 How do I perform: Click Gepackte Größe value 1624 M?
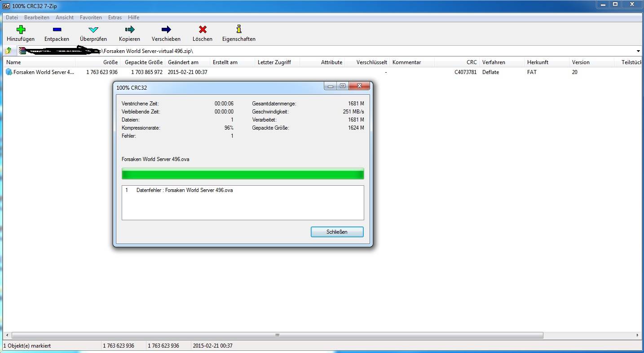click(356, 128)
